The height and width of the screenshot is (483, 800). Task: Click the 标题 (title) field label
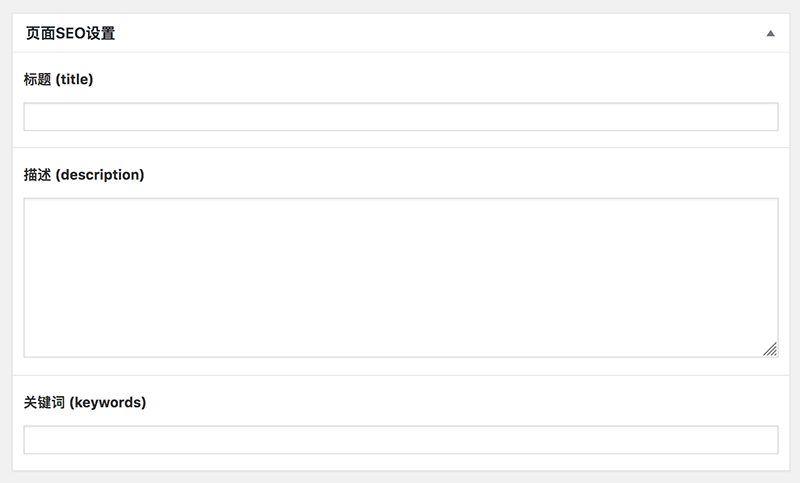[x=58, y=80]
